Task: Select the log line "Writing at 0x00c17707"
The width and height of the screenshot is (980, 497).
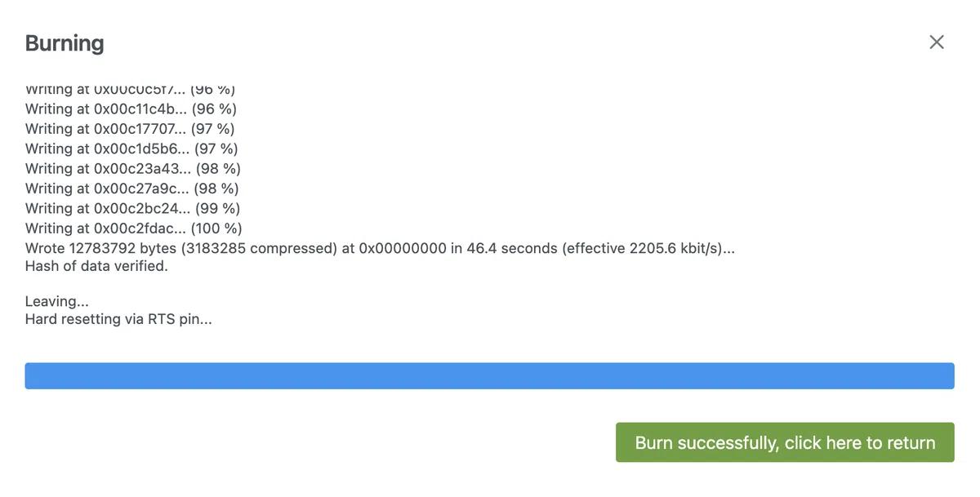Action: coord(130,129)
